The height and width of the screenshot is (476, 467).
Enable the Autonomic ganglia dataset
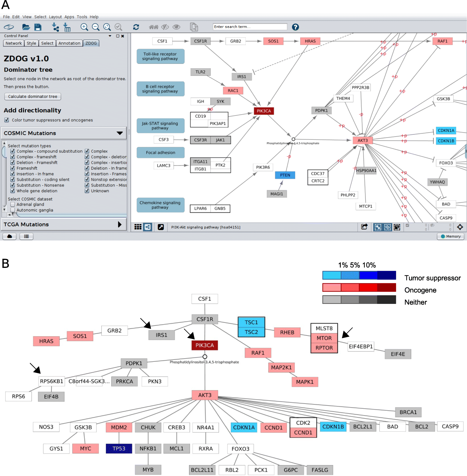[x=13, y=210]
